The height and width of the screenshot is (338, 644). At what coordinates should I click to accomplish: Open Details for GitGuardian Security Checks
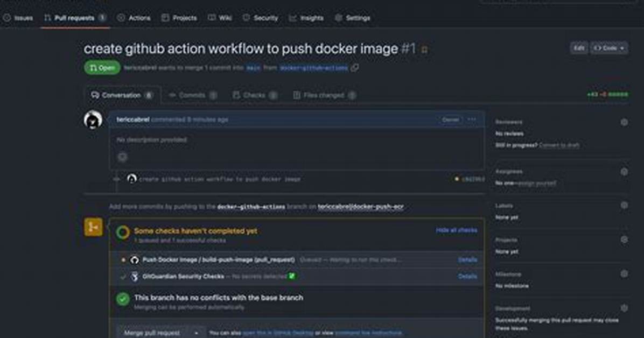(467, 277)
